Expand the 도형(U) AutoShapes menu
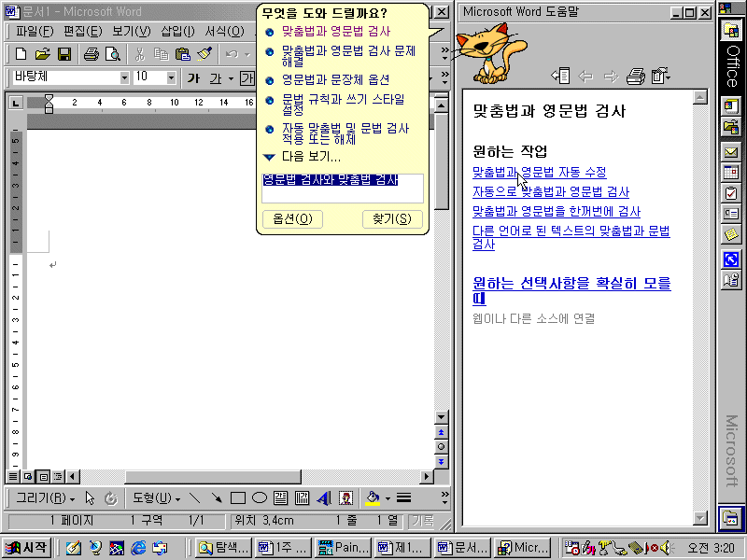The width and height of the screenshot is (747, 560). pyautogui.click(x=156, y=498)
